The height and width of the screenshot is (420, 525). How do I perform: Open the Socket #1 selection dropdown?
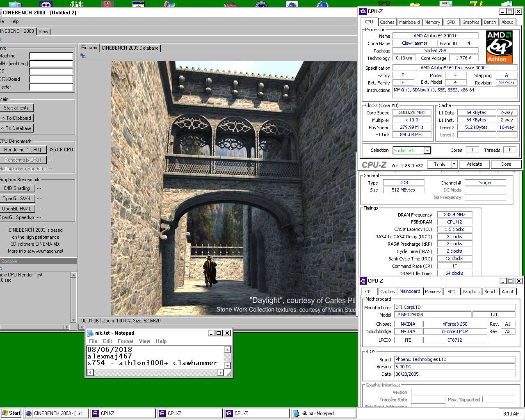click(427, 151)
